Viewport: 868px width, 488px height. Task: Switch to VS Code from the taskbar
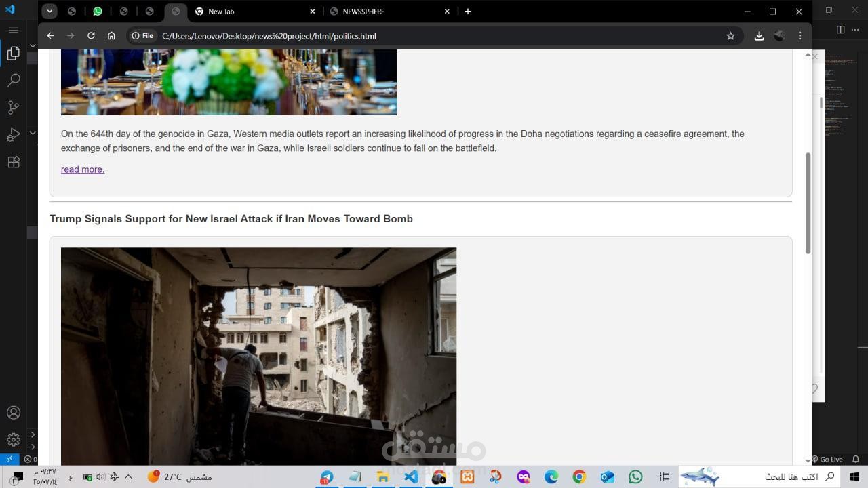(x=411, y=477)
